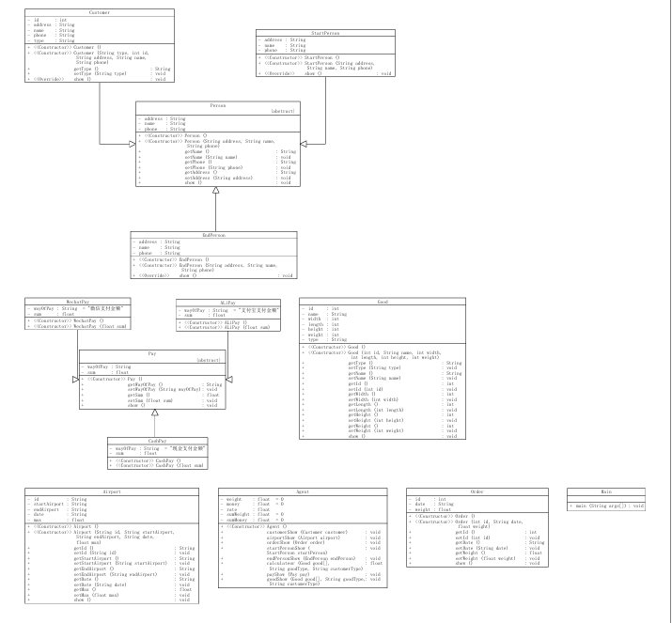
Task: Select WechatPay (float sum) constructor
Action: pyautogui.click(x=77, y=326)
